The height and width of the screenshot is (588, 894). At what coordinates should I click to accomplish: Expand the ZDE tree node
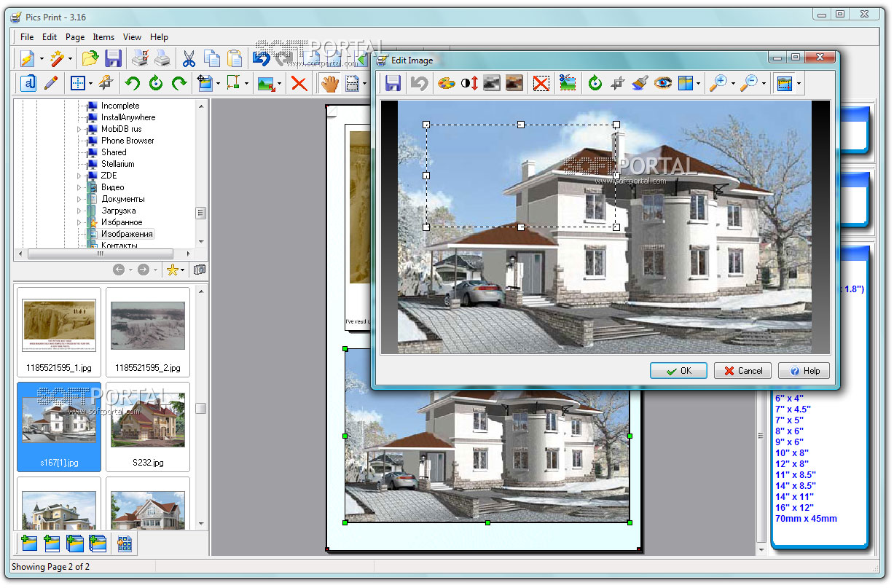[x=79, y=176]
